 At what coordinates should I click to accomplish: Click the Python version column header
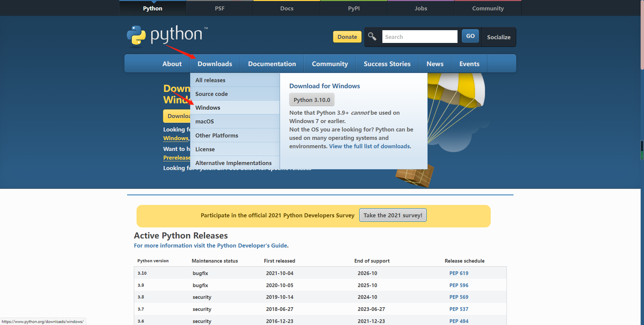[153, 261]
